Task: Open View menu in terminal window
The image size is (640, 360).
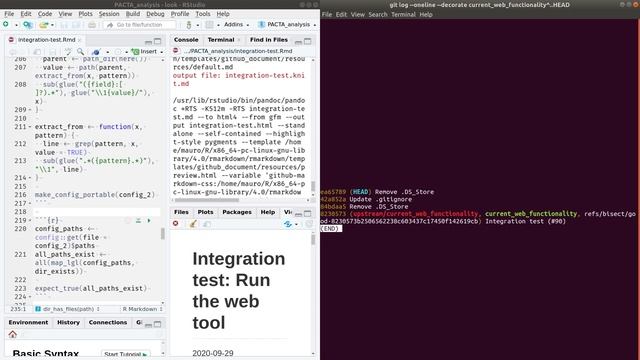Action: click(x=357, y=15)
